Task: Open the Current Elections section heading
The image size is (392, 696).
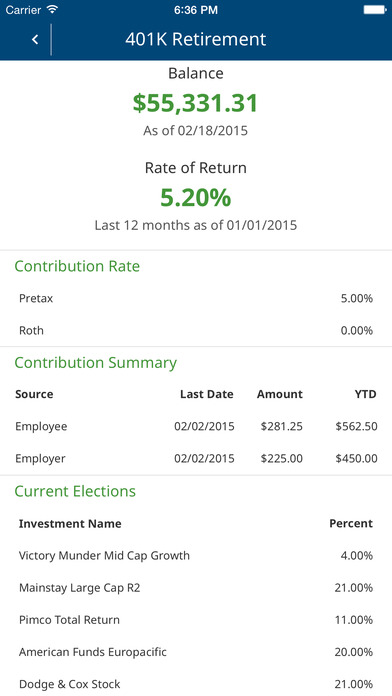Action: click(75, 491)
